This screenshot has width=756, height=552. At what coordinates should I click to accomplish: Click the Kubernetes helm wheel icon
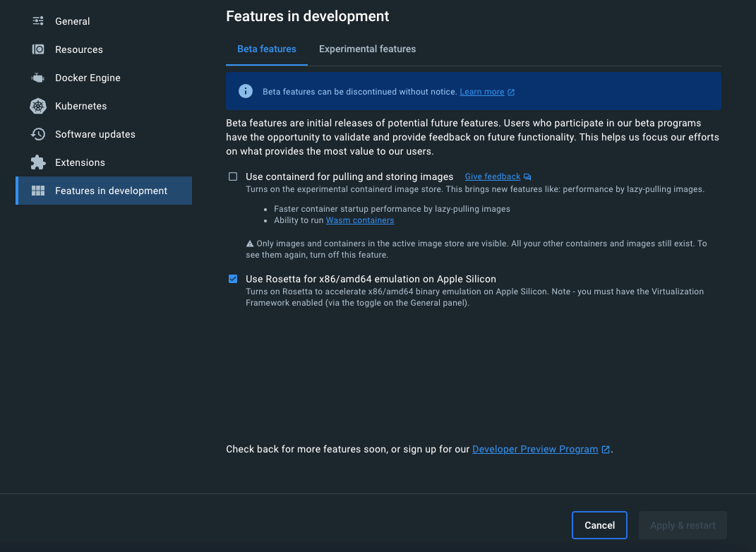pos(37,106)
